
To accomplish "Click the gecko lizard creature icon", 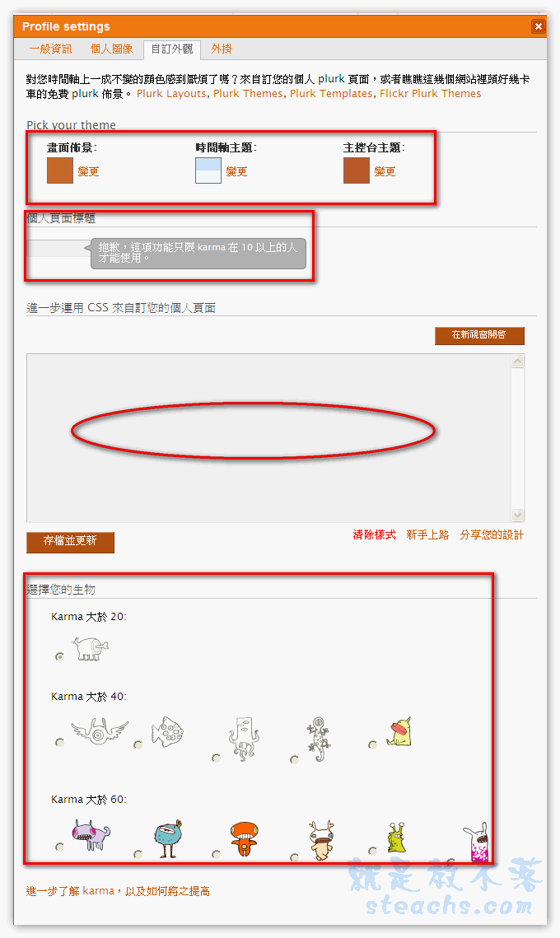I will click(x=317, y=739).
